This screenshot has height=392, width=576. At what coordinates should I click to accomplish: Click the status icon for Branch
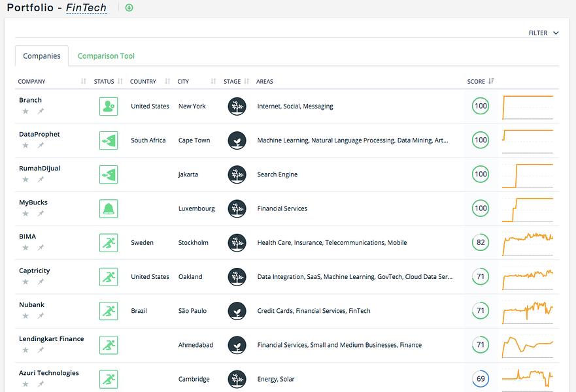coord(109,106)
